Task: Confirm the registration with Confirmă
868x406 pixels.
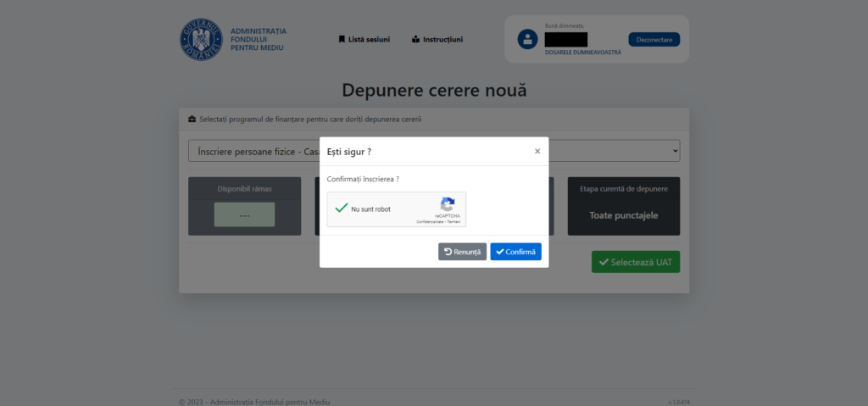Action: pyautogui.click(x=516, y=252)
